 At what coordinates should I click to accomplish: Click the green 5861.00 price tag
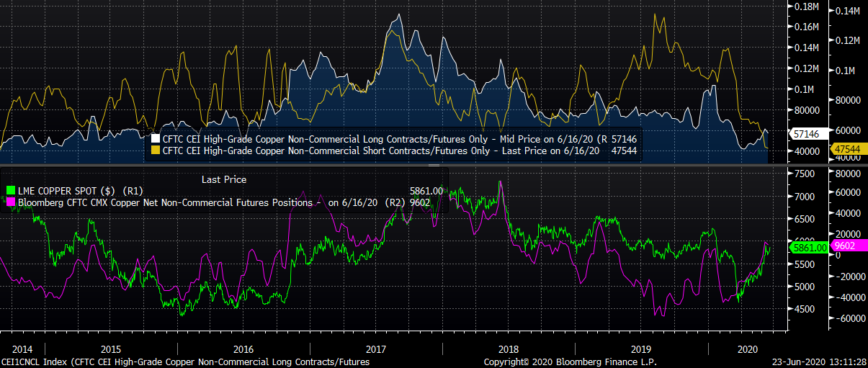(807, 247)
